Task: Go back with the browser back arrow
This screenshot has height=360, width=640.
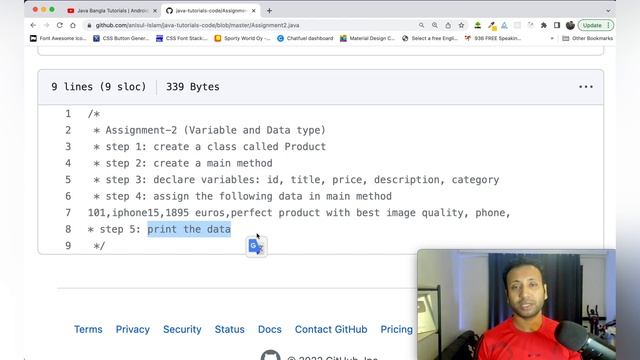Action: point(33,25)
